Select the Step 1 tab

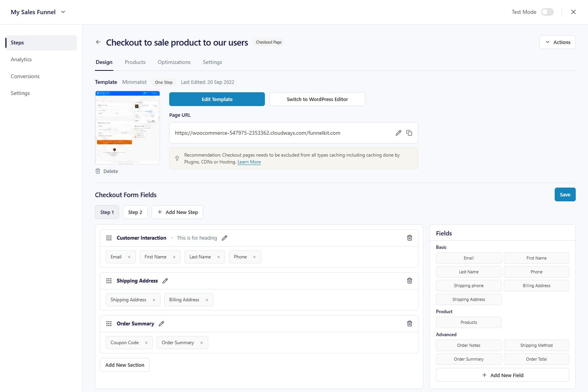coord(107,212)
